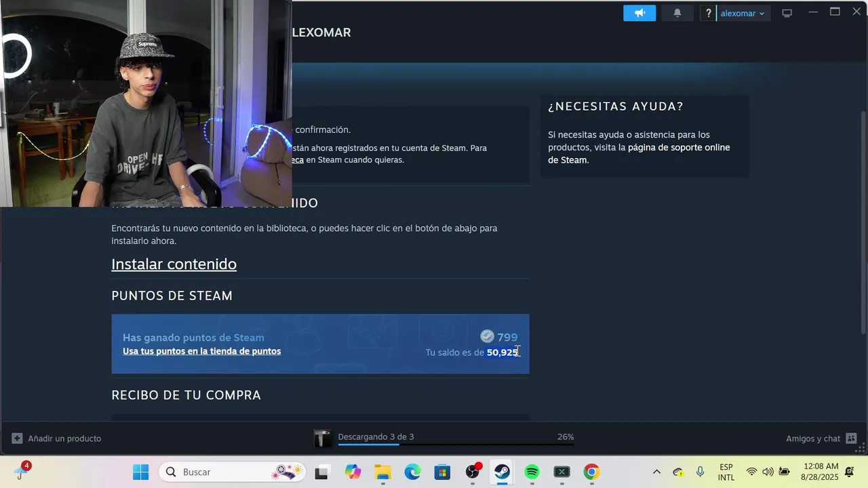The image size is (868, 488).
Task: Click the PUNTOS DE STEAM heading
Action: click(172, 296)
